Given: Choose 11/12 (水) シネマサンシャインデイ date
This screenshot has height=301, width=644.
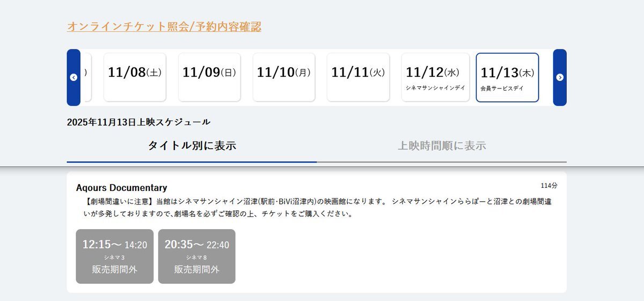Looking at the screenshot, I should [x=433, y=77].
